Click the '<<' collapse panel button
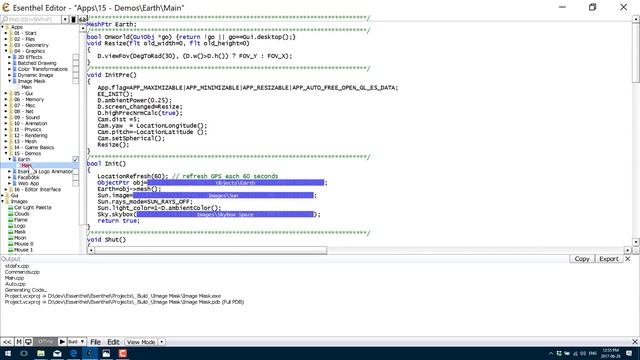Viewport: 640px width, 360px height. [7, 342]
